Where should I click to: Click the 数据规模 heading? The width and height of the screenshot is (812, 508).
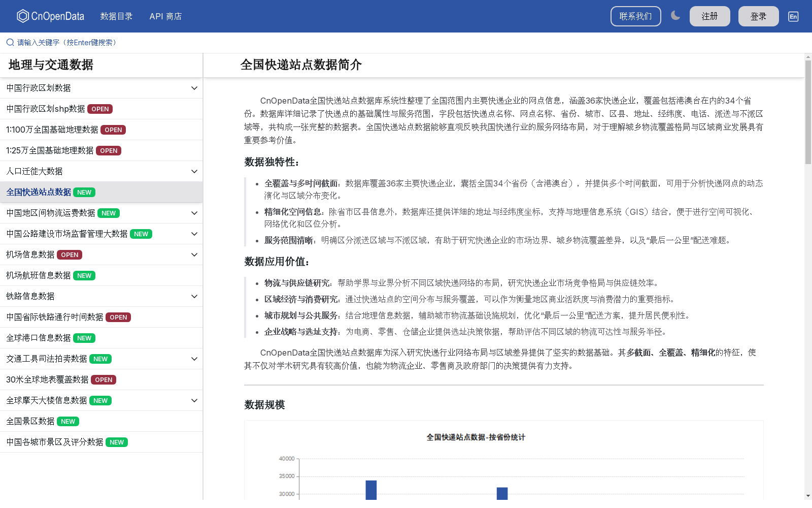(x=264, y=404)
